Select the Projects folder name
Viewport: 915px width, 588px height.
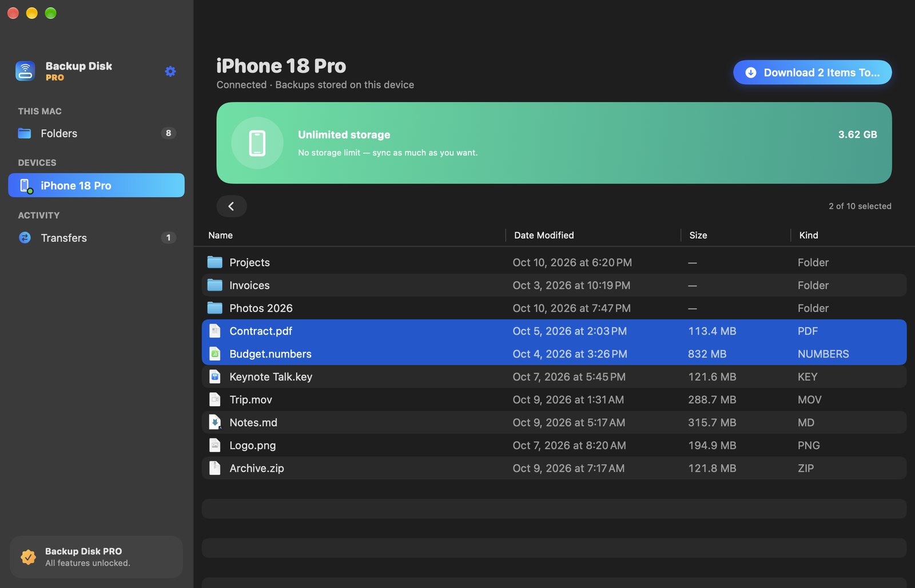pyautogui.click(x=250, y=263)
